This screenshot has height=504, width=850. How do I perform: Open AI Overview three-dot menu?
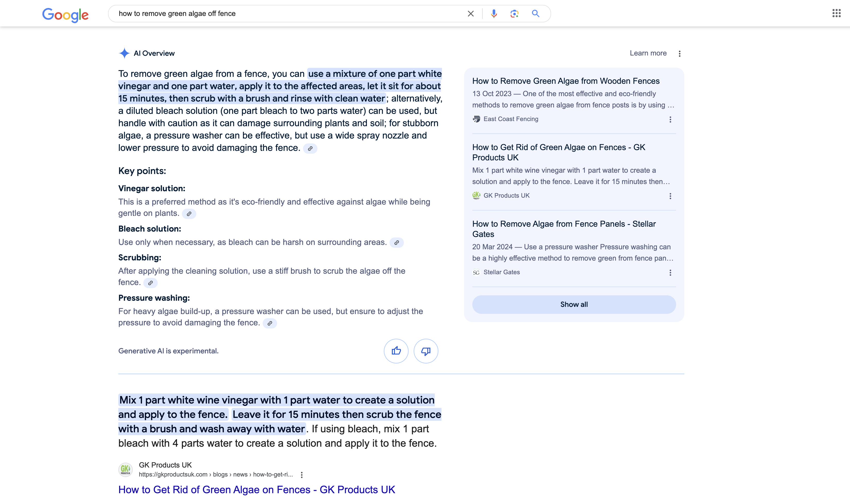679,54
